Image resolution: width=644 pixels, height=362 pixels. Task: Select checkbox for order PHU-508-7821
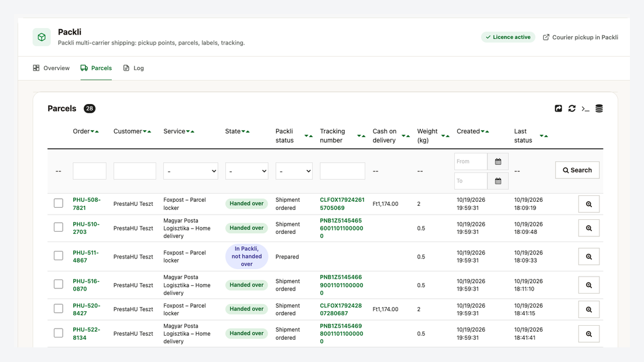pos(59,203)
